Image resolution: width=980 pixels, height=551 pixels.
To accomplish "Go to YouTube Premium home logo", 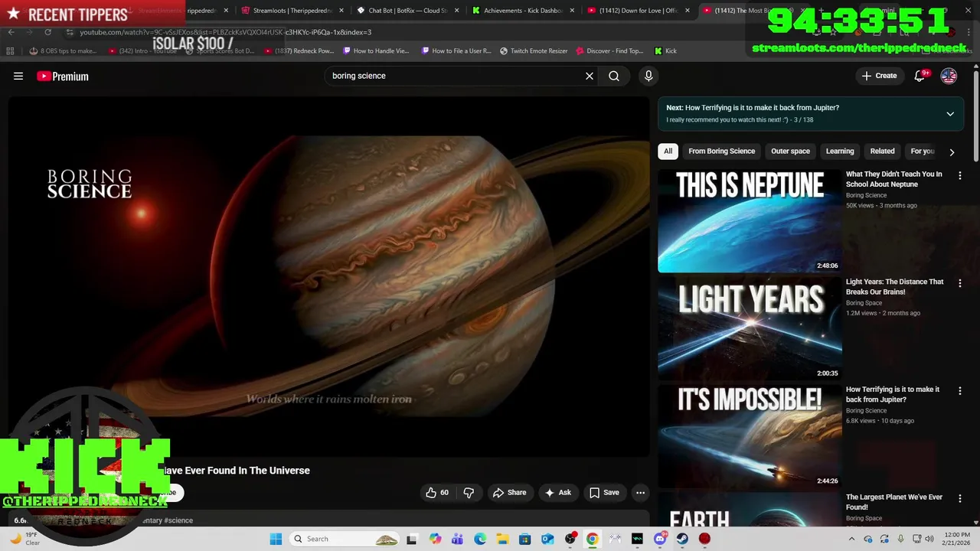I will pos(63,76).
